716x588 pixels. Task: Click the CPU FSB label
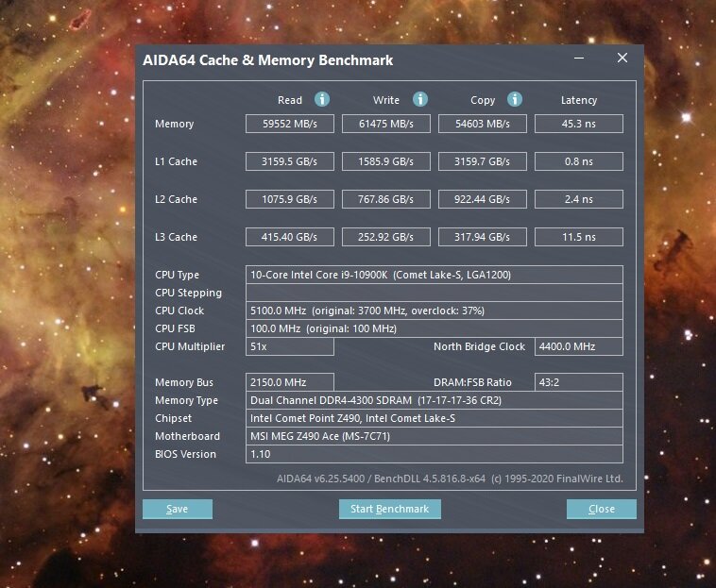coord(175,328)
